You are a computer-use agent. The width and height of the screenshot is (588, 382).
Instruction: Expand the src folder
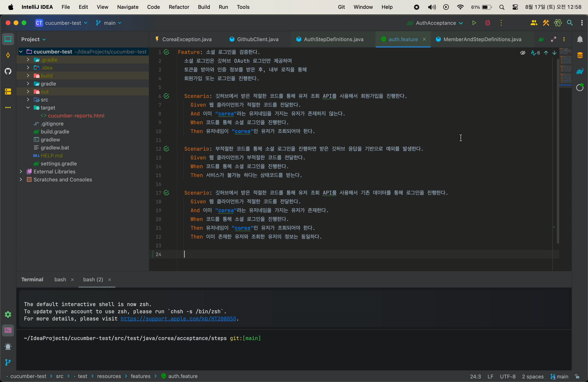(28, 100)
